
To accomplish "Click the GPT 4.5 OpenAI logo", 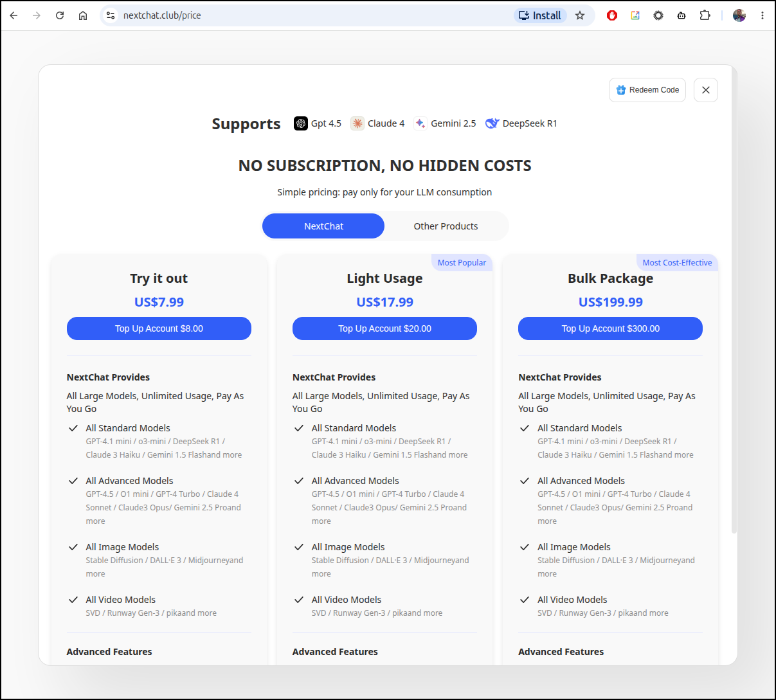I will pos(301,123).
